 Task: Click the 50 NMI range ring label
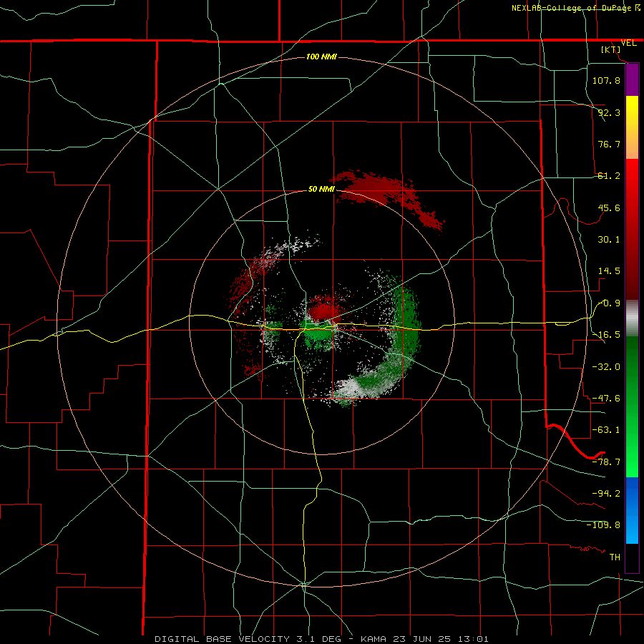click(x=321, y=189)
